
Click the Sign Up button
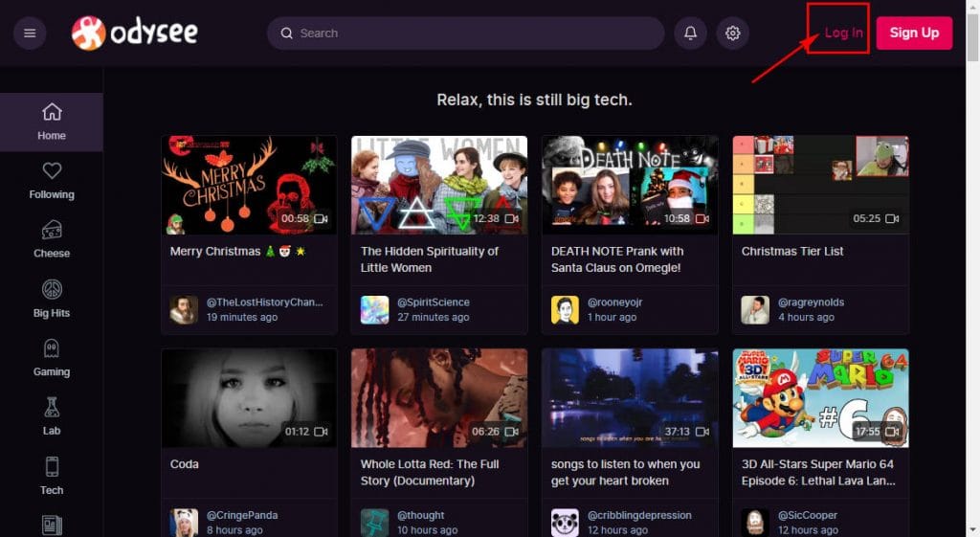pos(914,34)
